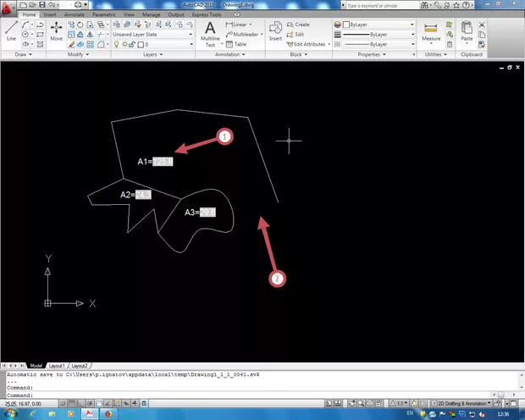Click the Multiline Text tool

tap(210, 32)
